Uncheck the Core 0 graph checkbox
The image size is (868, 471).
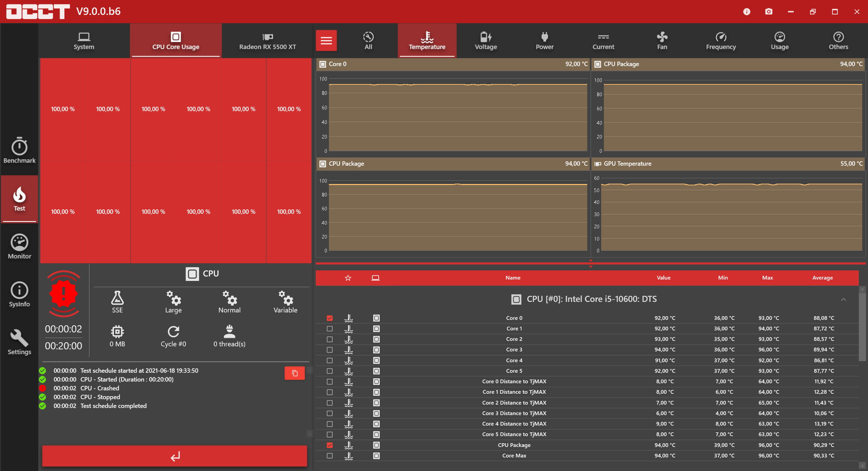[x=330, y=318]
